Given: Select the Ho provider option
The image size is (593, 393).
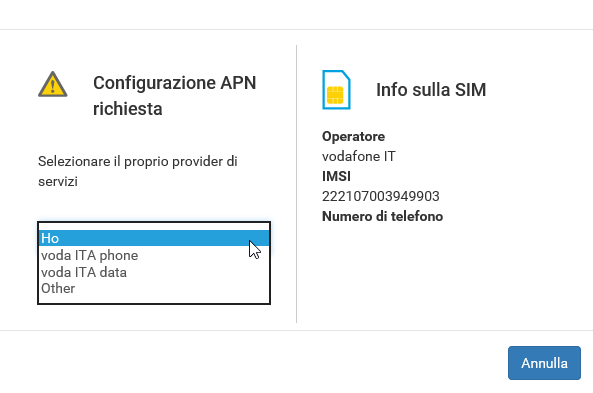Looking at the screenshot, I should pyautogui.click(x=154, y=238).
